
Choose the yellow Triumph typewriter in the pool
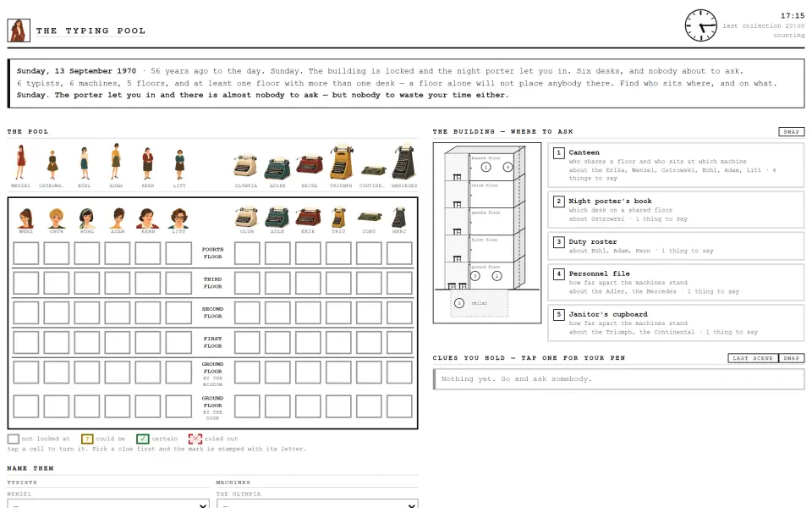[341, 163]
